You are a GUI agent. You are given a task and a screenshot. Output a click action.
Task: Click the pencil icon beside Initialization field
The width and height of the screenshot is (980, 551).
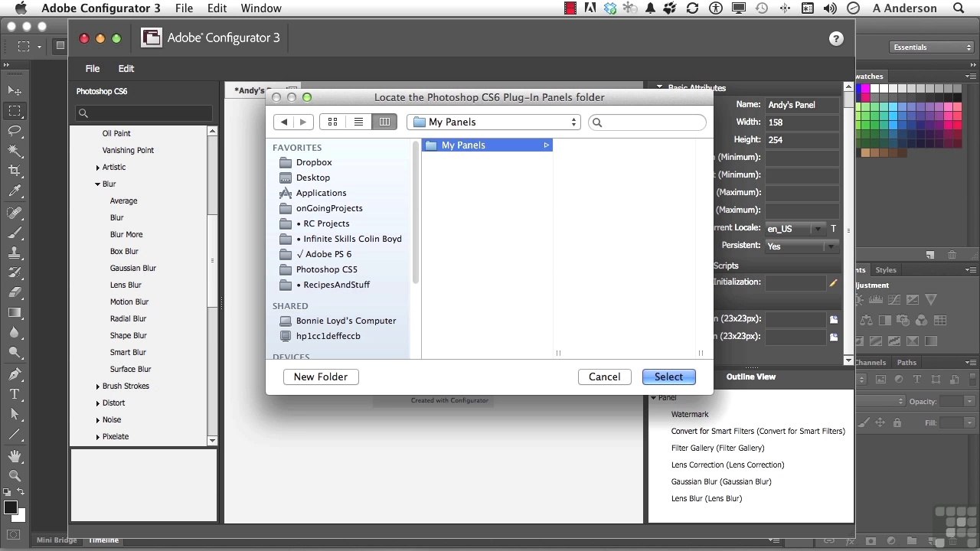coord(834,283)
